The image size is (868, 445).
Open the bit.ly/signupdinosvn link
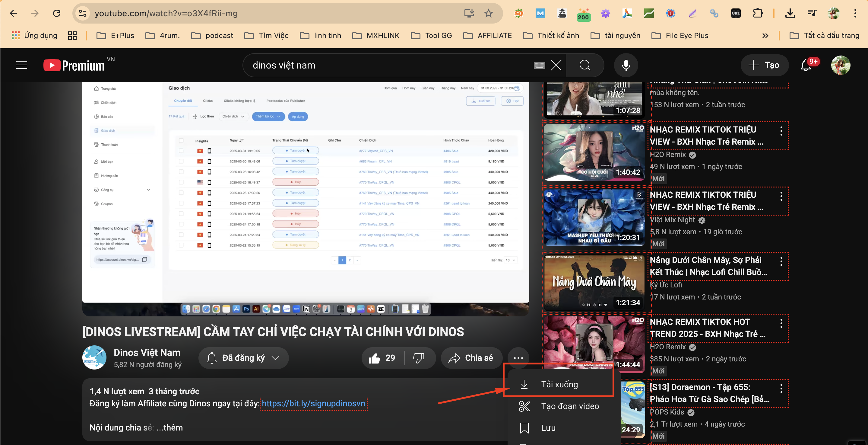coord(313,404)
